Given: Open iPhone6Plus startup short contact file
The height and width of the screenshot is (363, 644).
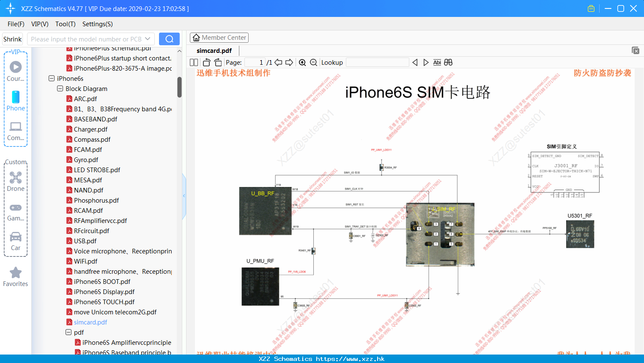Looking at the screenshot, I should point(123,58).
